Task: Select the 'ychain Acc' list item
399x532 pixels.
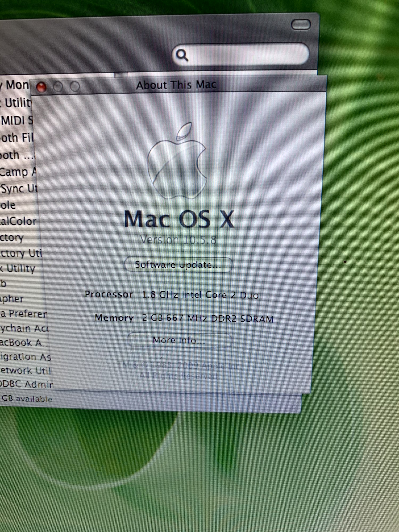Action: (24, 328)
